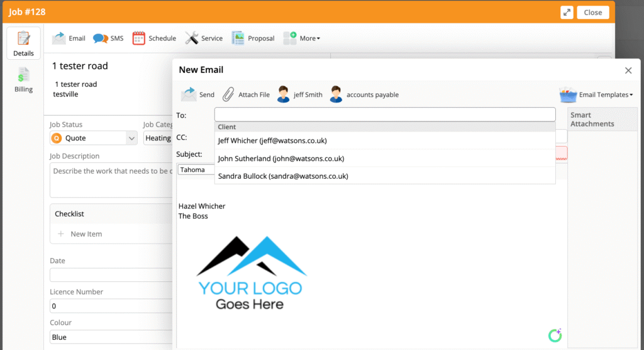Add jeff Smith as recipient

(x=300, y=94)
